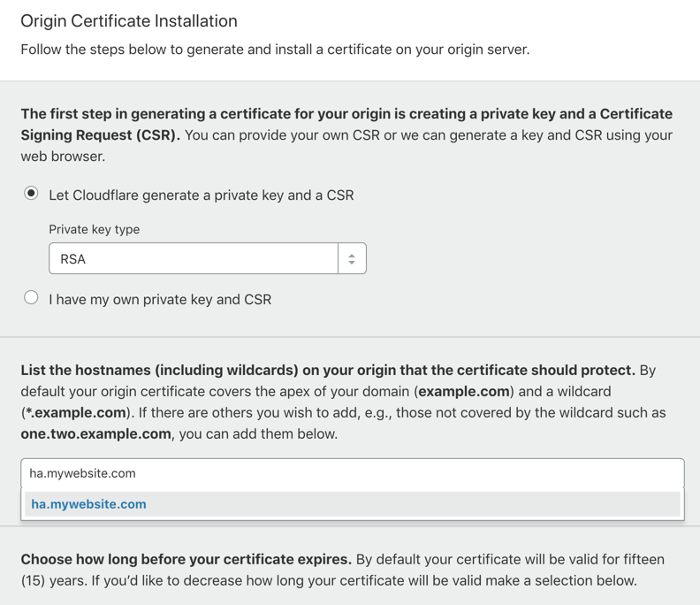Pick the ha.mywebsite.com suggestion
The width and height of the screenshot is (700, 605).
point(88,504)
